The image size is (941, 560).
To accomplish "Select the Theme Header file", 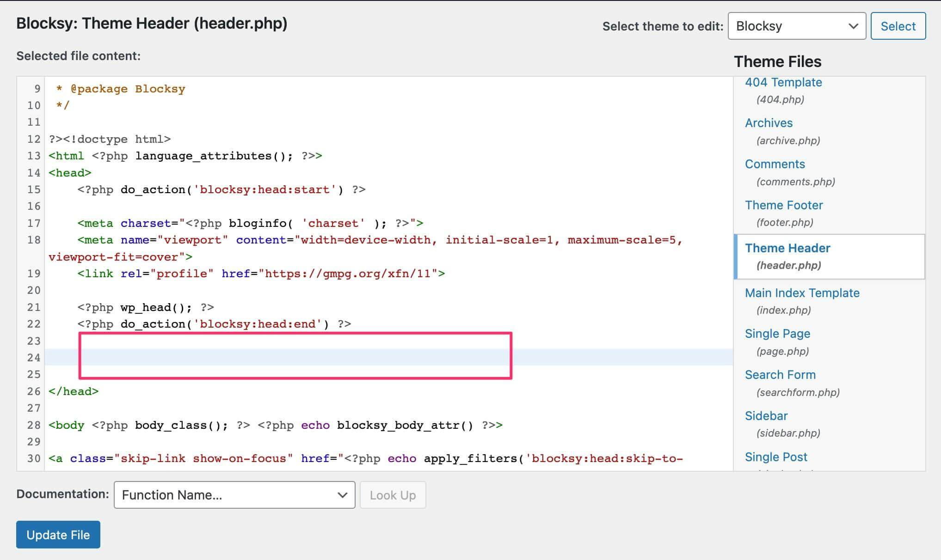I will pyautogui.click(x=787, y=248).
